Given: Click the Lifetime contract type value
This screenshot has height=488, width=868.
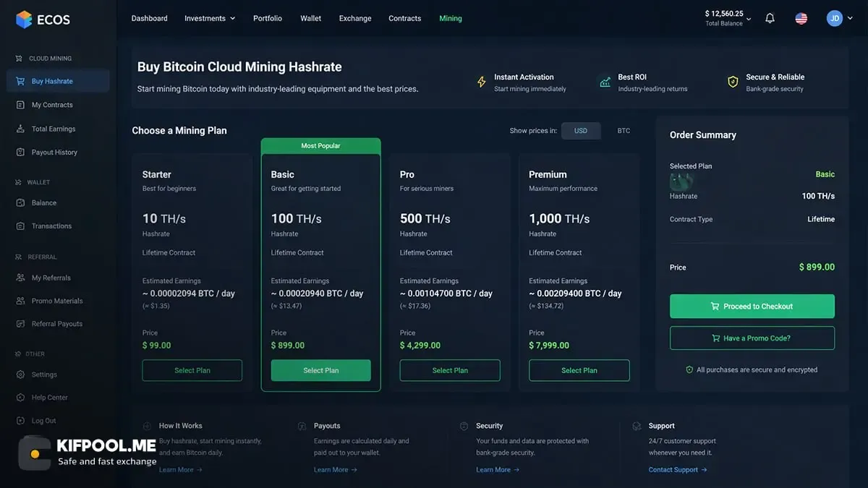Looking at the screenshot, I should [x=821, y=219].
